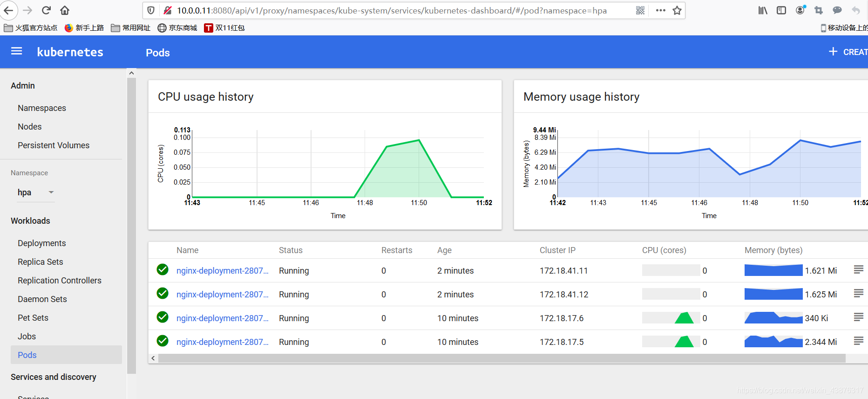Click running status check for 172.18.17.6 pod
The image size is (868, 399).
tap(163, 317)
